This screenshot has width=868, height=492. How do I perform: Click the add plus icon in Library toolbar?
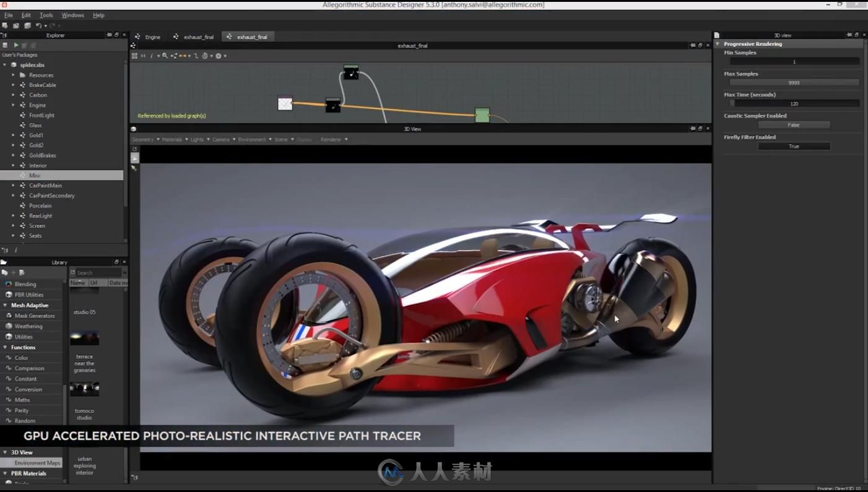tap(13, 272)
